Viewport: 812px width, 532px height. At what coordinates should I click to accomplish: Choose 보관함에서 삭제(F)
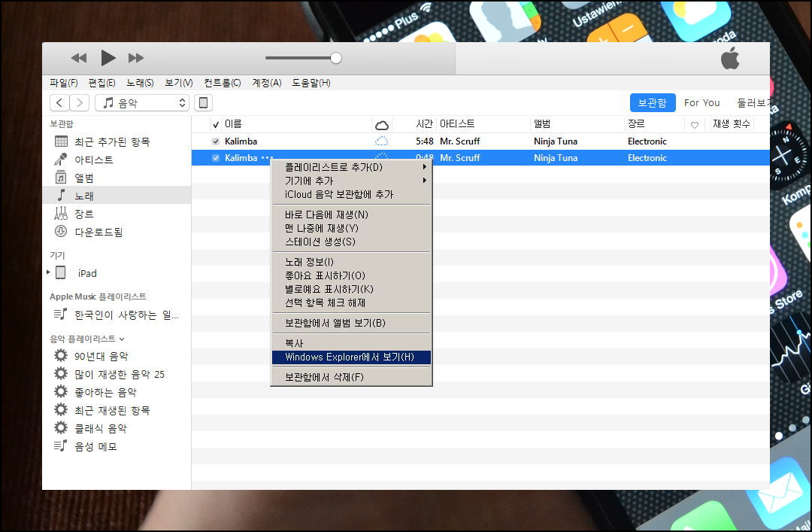coord(352,377)
